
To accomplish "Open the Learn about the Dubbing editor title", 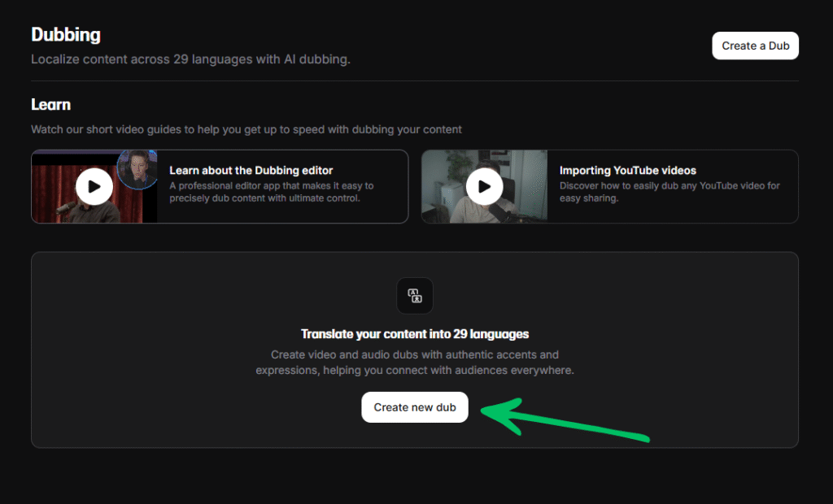I will tap(251, 171).
